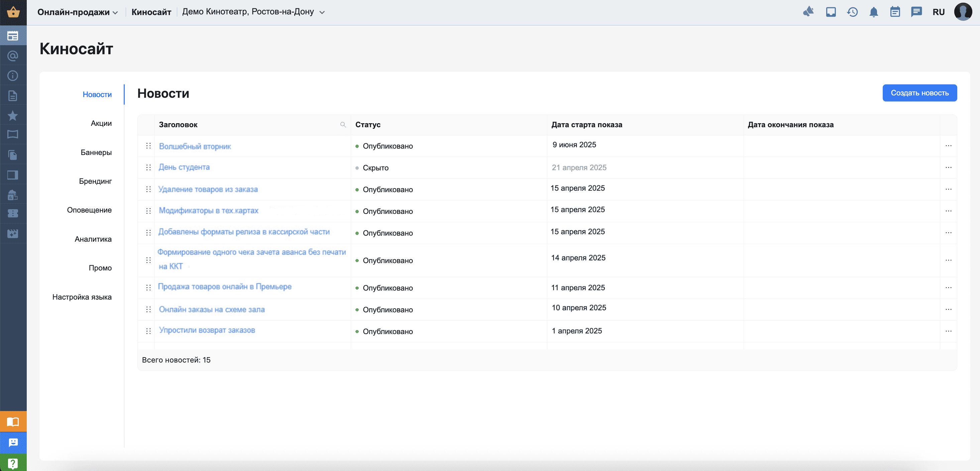Select the Баннеры section

[x=96, y=152]
